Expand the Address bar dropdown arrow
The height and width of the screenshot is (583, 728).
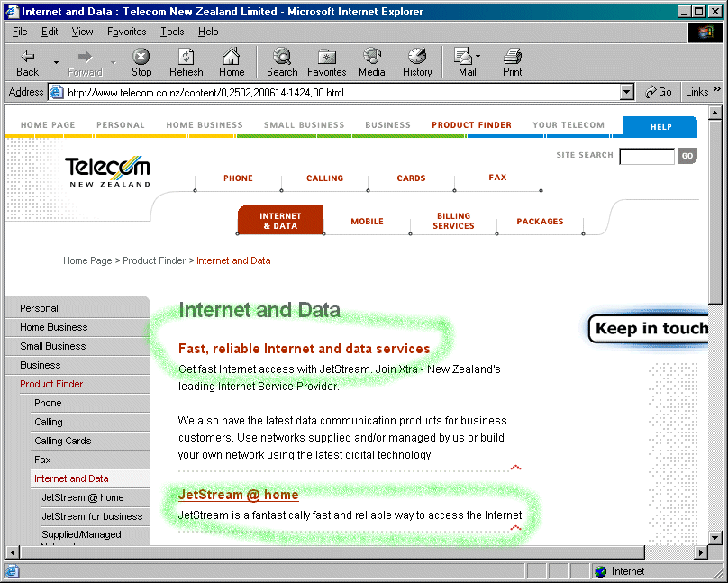[627, 92]
